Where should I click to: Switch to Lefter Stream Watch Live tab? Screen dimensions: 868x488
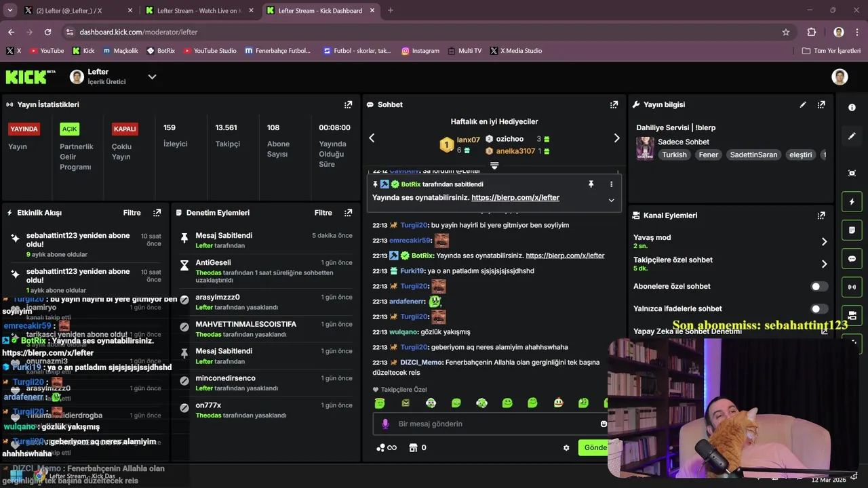(198, 10)
